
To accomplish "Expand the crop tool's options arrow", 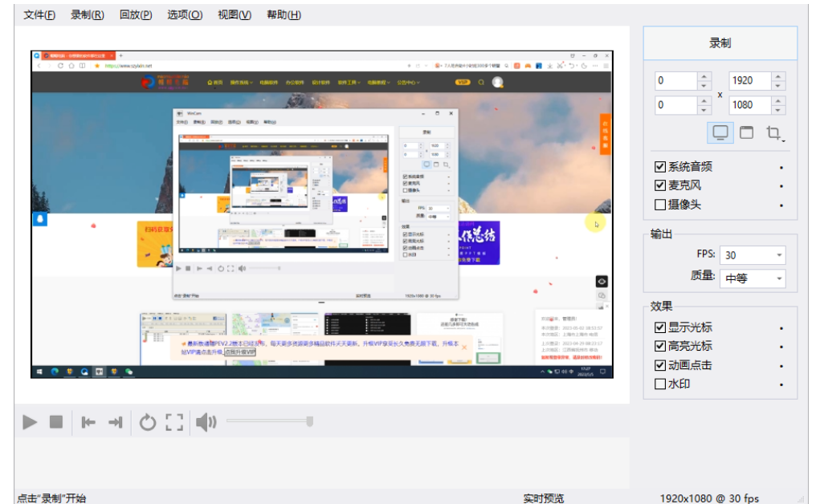I will click(784, 140).
